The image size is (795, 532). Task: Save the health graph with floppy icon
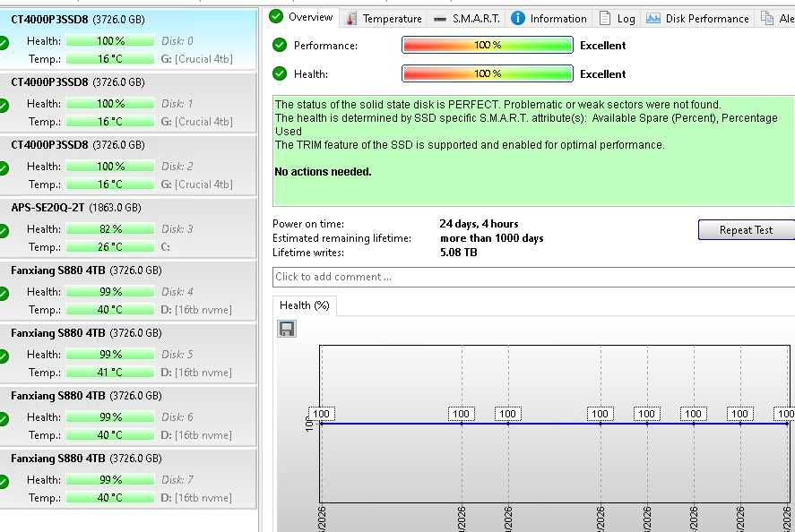[287, 329]
